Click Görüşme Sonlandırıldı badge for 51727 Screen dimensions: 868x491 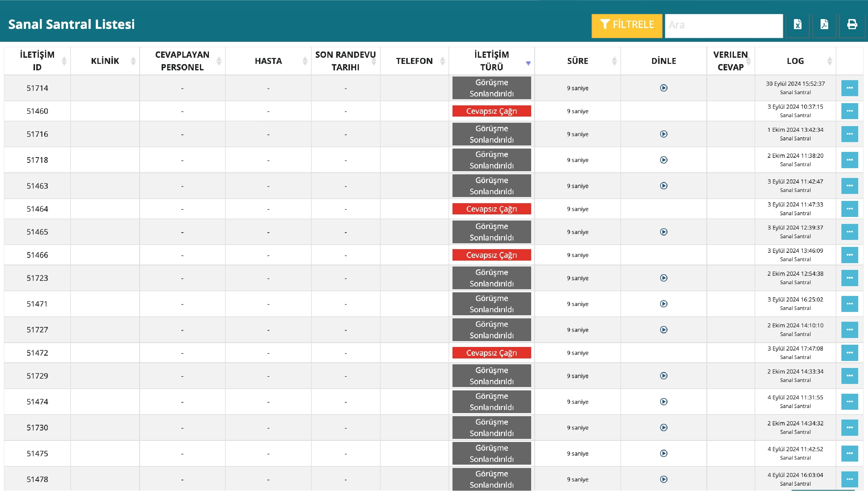tap(491, 330)
